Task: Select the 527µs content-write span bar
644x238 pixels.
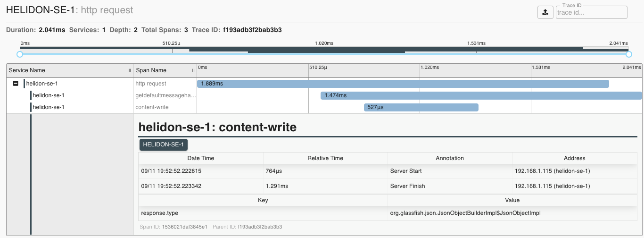Action: pyautogui.click(x=421, y=107)
